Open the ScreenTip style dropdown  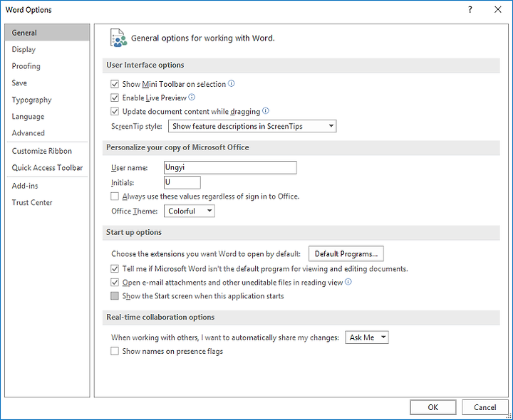[252, 126]
